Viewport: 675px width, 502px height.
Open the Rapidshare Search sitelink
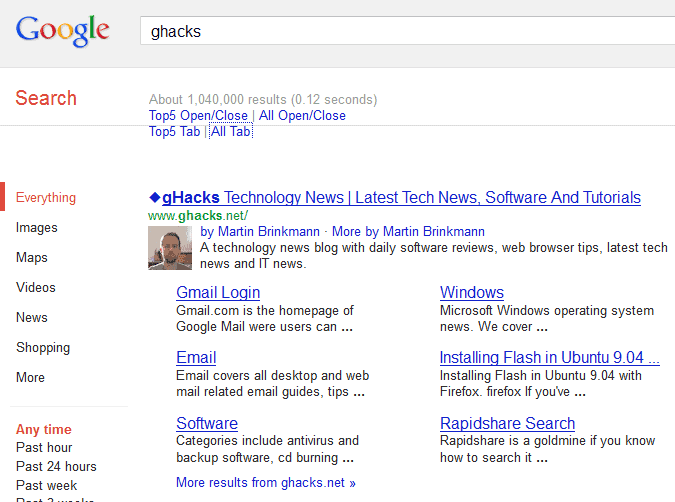click(x=508, y=423)
